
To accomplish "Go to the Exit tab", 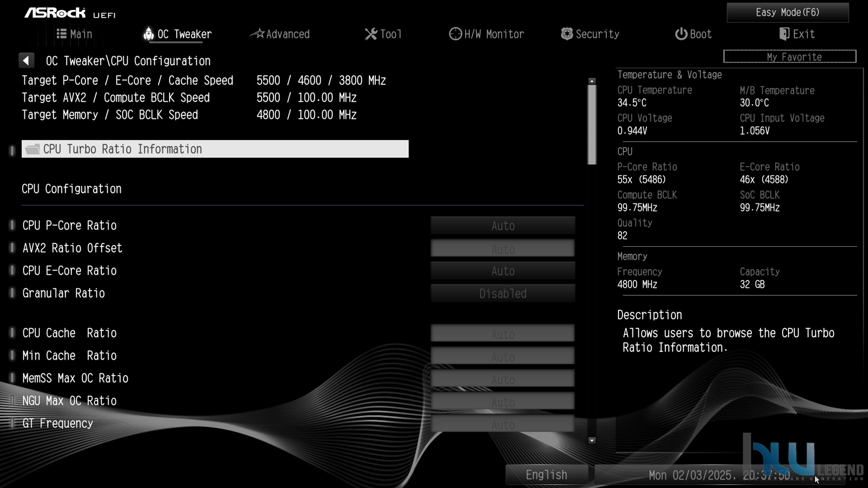I will coord(797,34).
